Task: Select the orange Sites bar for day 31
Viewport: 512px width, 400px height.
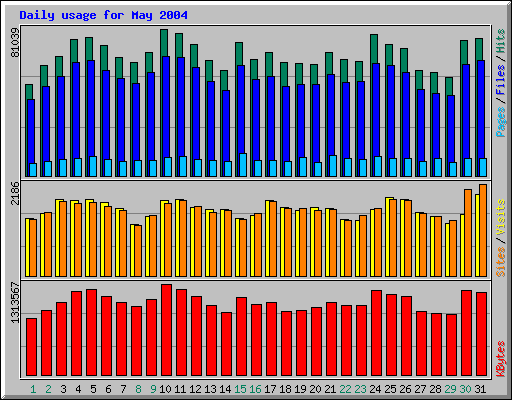Action: 483,230
